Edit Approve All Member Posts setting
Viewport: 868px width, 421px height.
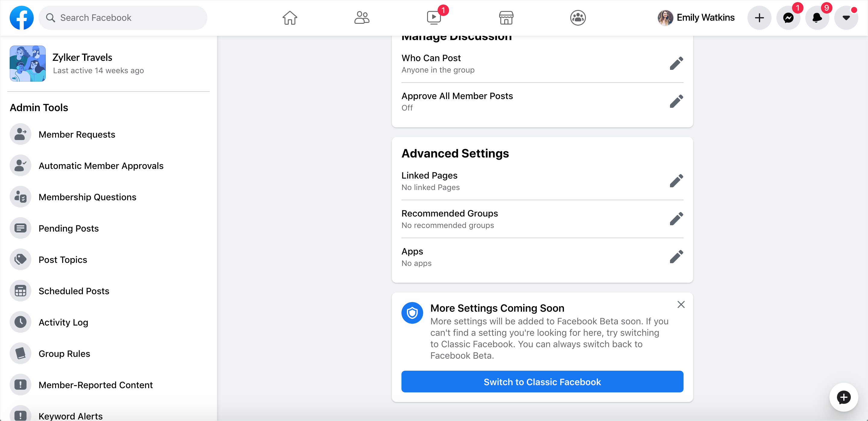click(x=676, y=101)
